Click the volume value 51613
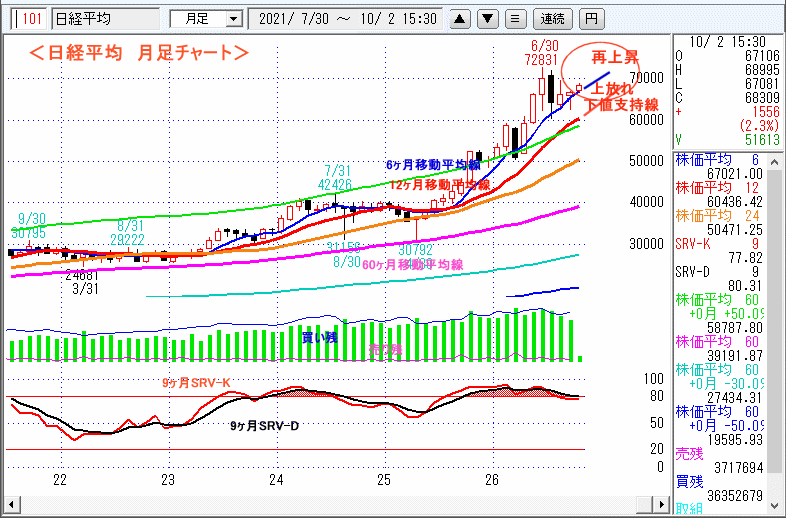 (760, 139)
